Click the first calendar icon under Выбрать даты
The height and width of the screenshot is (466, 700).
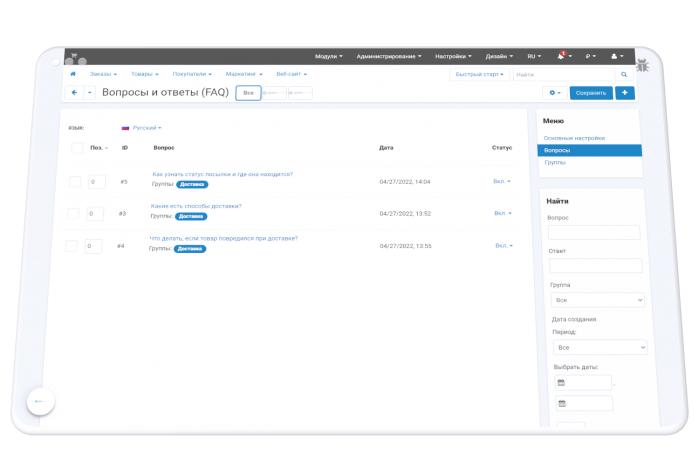coord(561,383)
